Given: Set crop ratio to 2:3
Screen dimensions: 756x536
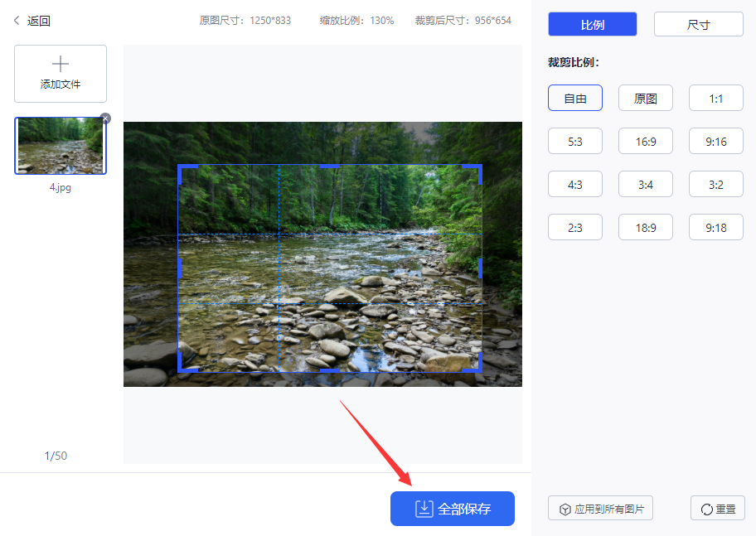Looking at the screenshot, I should (x=575, y=227).
